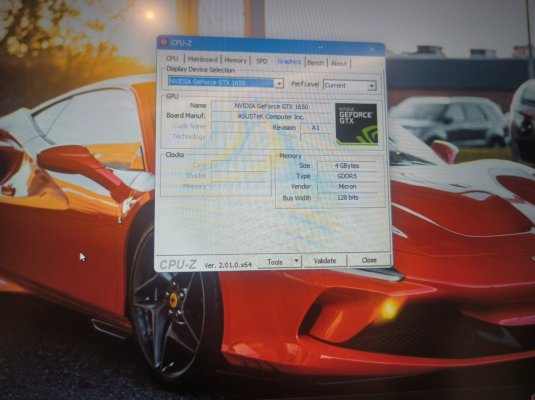Click the Bus Width label
The image size is (535, 400).
(x=297, y=198)
